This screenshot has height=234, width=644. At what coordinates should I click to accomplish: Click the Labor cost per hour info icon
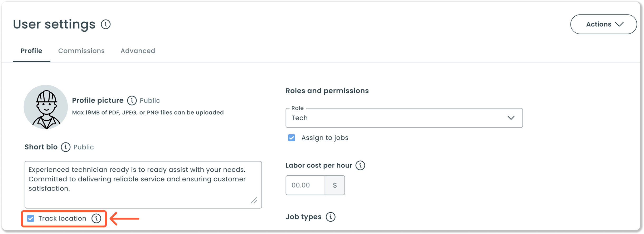[360, 165]
